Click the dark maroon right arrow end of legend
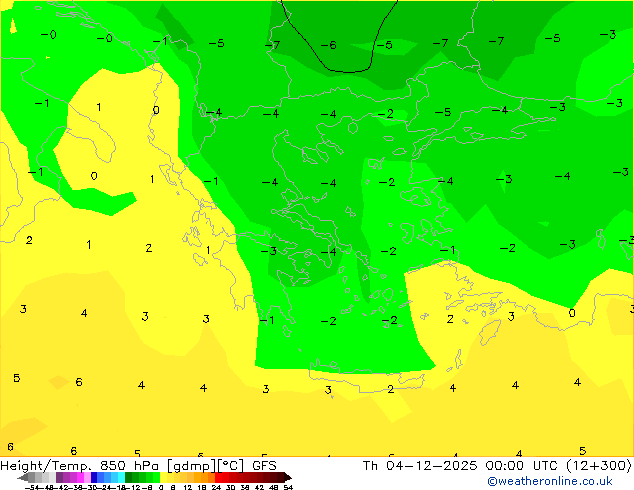The image size is (634, 490). (287, 477)
